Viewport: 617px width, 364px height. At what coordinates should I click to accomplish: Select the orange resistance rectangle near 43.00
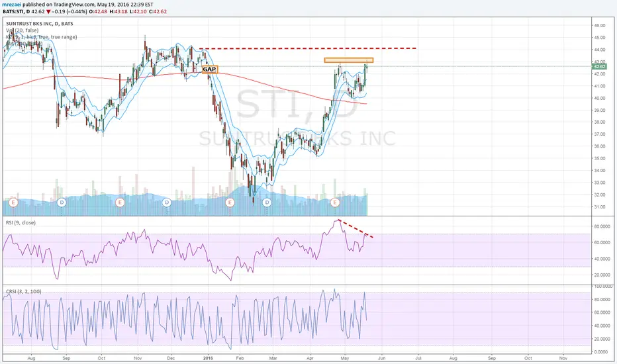click(x=349, y=60)
